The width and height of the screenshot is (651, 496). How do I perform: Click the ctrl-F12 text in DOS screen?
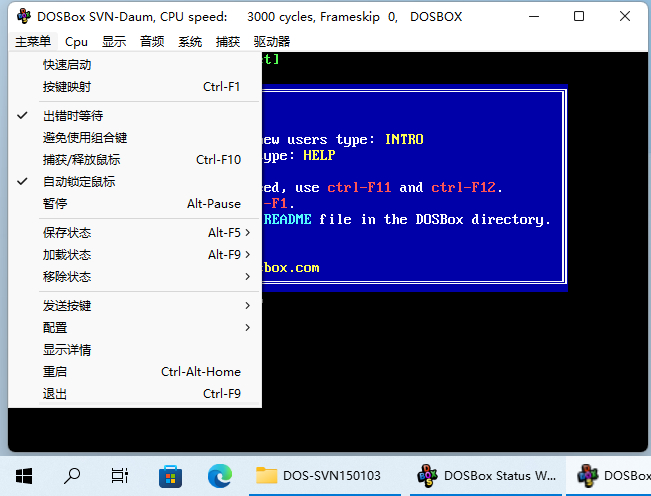coord(463,187)
